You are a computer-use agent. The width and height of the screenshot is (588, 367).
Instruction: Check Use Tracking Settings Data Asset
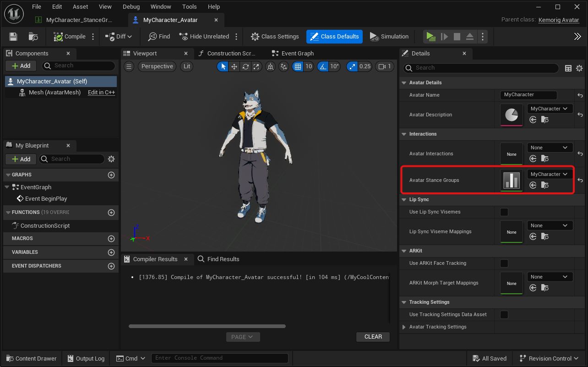tap(504, 315)
